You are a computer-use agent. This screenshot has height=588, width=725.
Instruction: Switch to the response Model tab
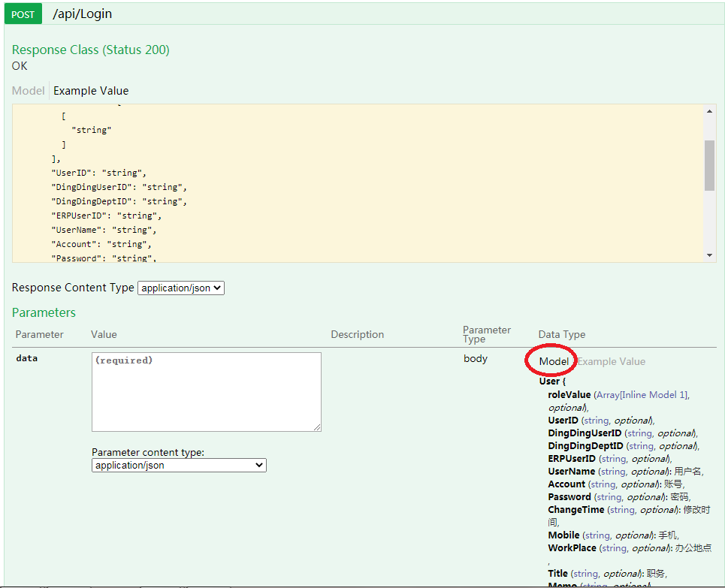[29, 91]
